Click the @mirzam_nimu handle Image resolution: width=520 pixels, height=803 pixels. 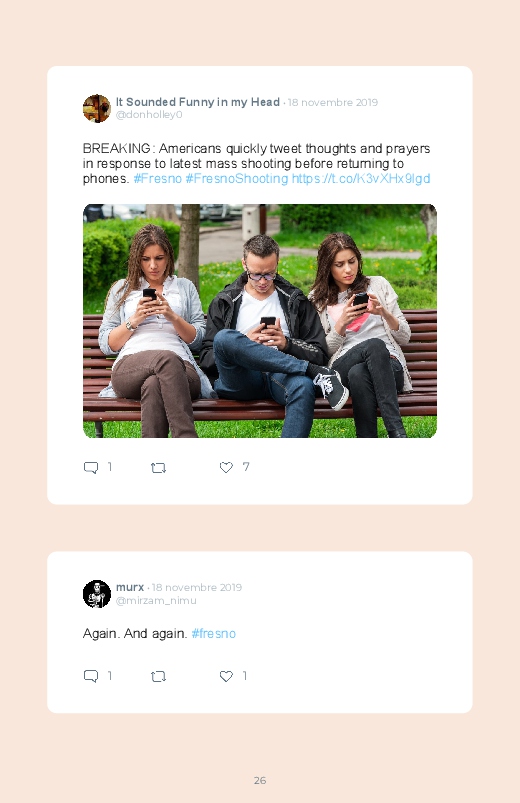pos(156,601)
